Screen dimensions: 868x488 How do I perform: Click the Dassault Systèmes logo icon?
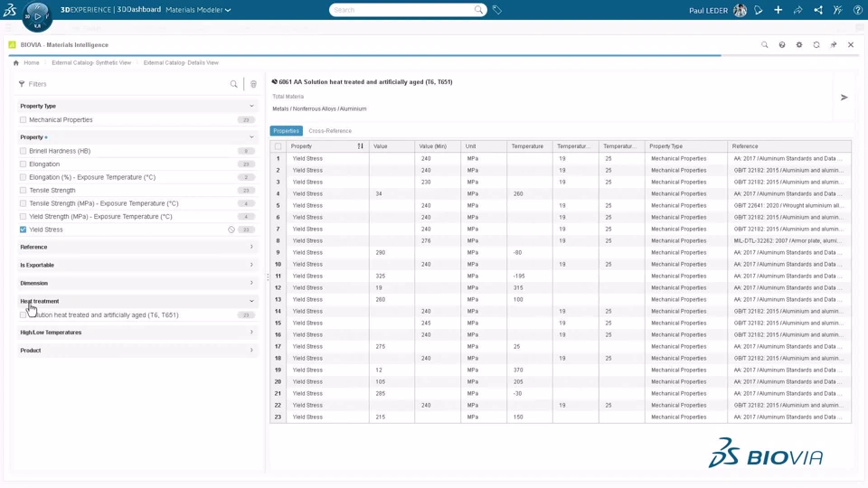[x=10, y=9]
